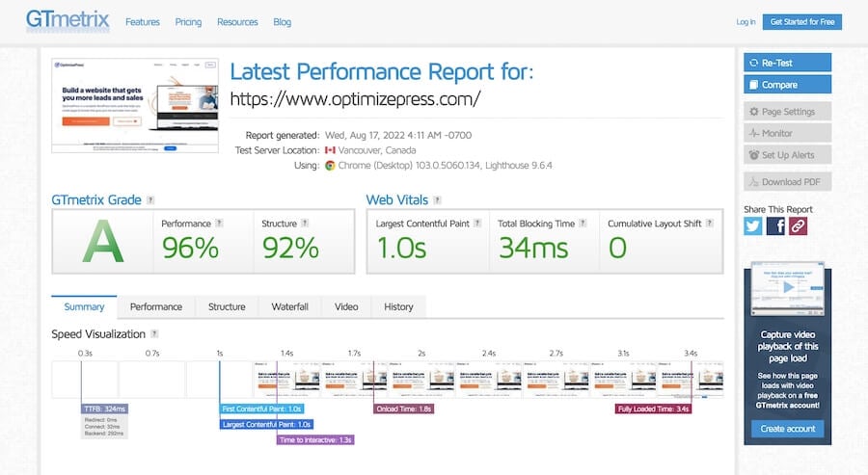Click the 1.0s Largest Contentful Paint value
Image resolution: width=868 pixels, height=475 pixels.
click(x=401, y=248)
